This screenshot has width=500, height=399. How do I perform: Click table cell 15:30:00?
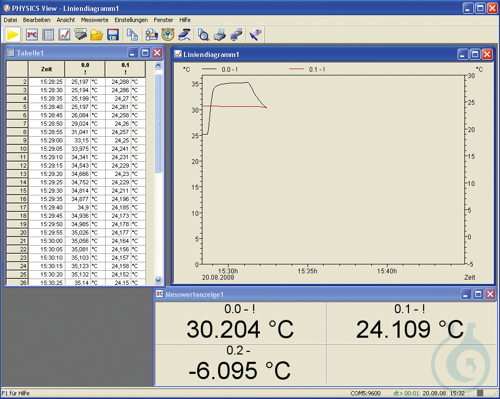tap(47, 241)
